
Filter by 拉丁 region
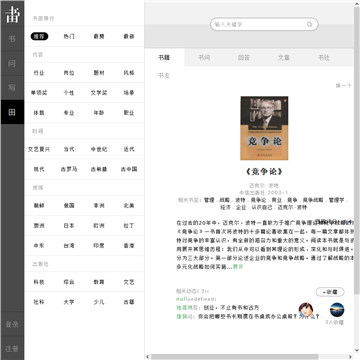129,226
